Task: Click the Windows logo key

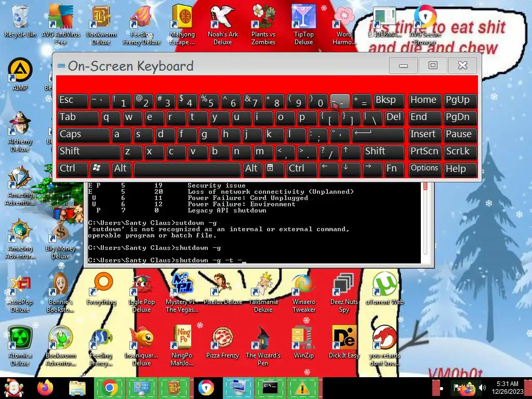Action: 100,169
